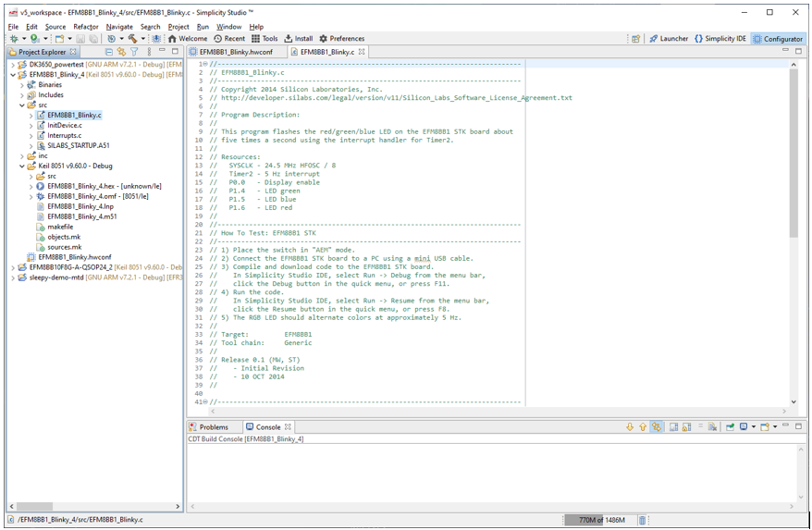The height and width of the screenshot is (530, 812).
Task: Collapse the Keil 8051 v9.60.0 - Debug folder
Action: tap(22, 166)
